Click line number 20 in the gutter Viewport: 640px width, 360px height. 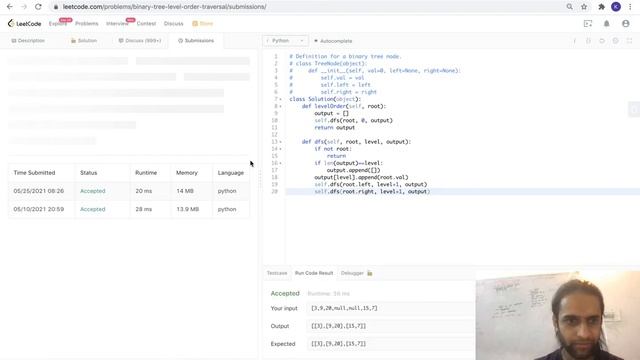tap(275, 191)
